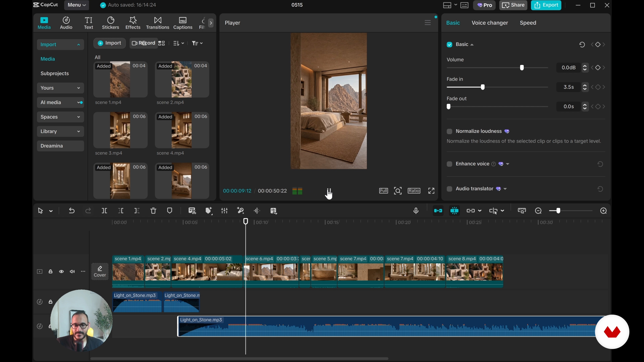This screenshot has width=644, height=362.
Task: Open the Transitions panel
Action: pyautogui.click(x=157, y=23)
